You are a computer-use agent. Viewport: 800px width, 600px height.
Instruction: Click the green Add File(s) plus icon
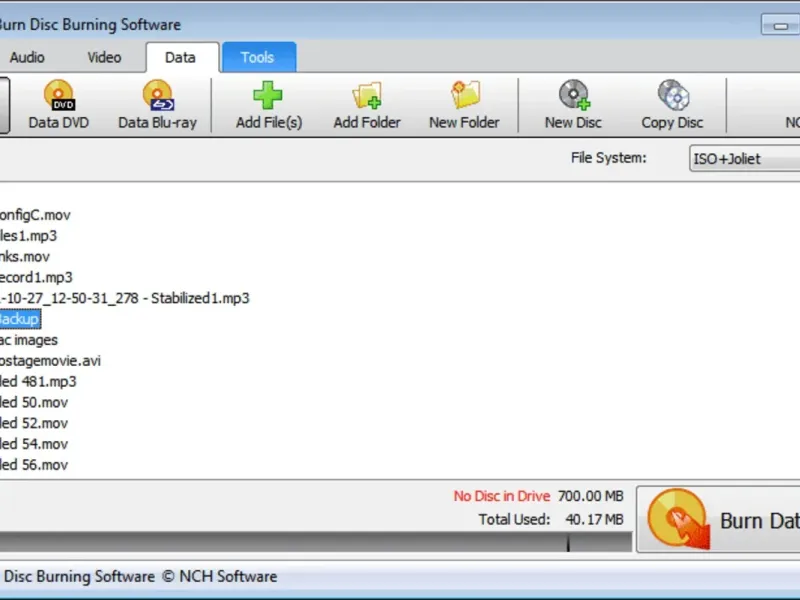[x=268, y=95]
